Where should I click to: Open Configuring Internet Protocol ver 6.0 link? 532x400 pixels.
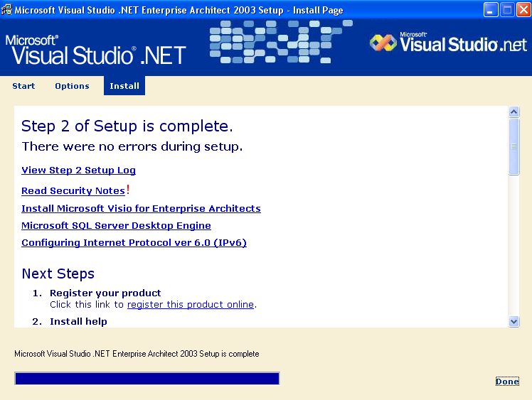click(134, 243)
